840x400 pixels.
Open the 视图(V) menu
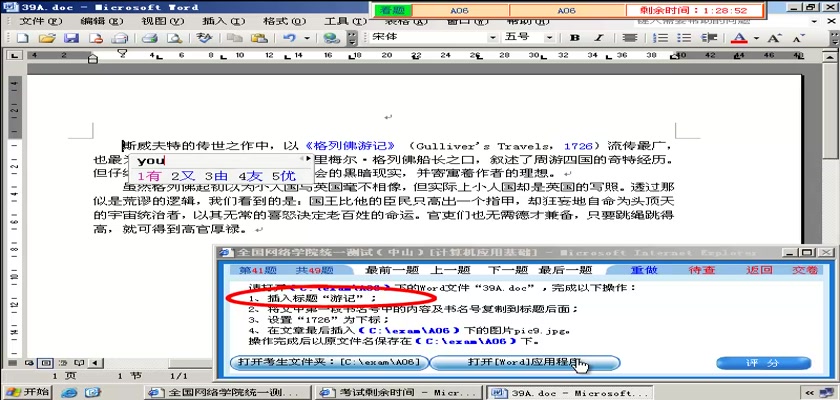[162, 21]
